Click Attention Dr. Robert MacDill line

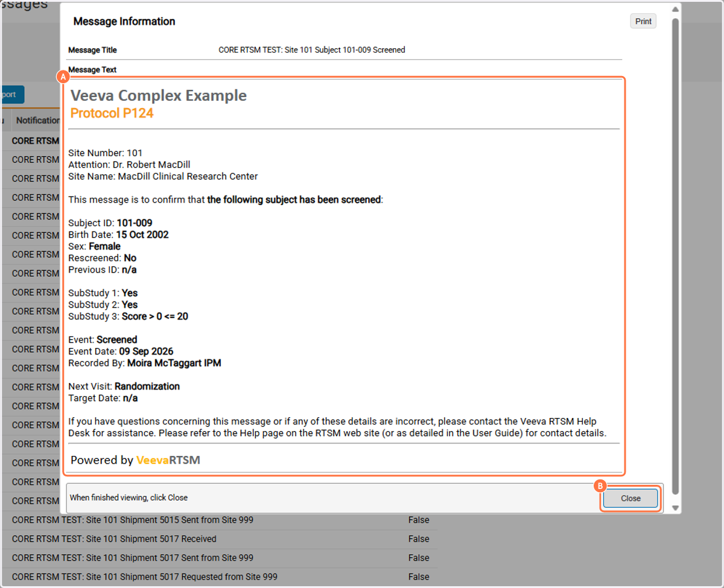coord(129,165)
